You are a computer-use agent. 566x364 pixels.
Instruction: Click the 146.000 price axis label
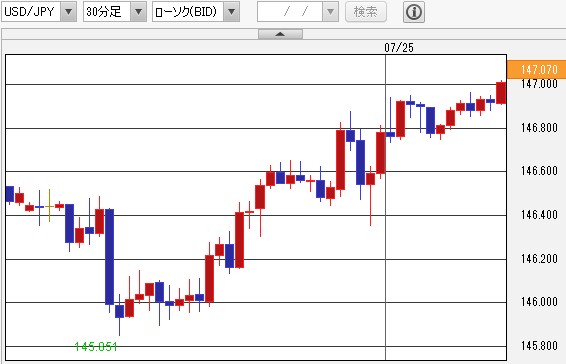click(x=539, y=302)
